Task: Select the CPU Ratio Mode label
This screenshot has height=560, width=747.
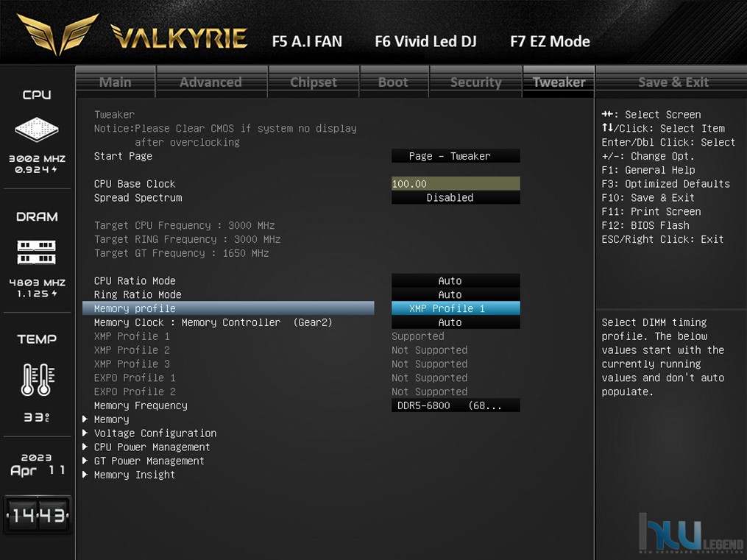Action: [135, 281]
